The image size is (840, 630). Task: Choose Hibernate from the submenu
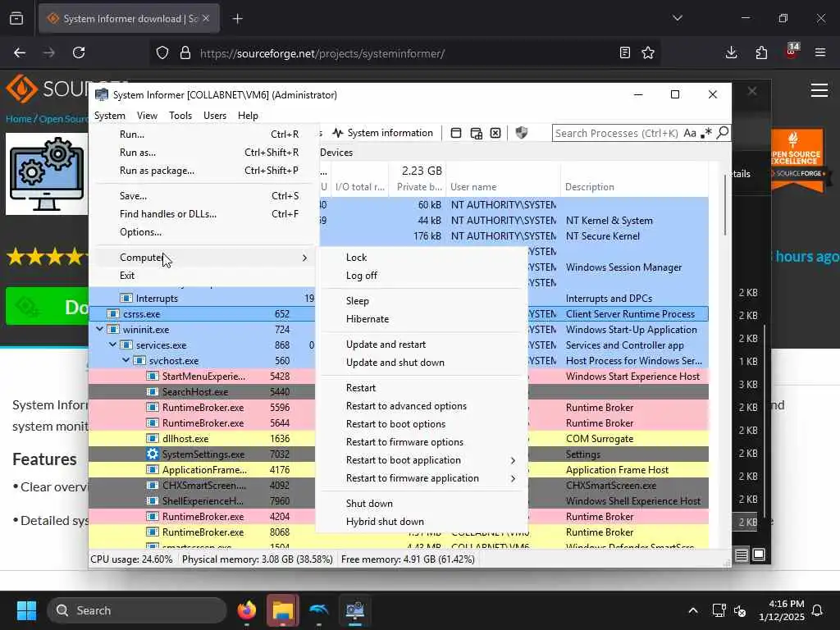pyautogui.click(x=422, y=319)
